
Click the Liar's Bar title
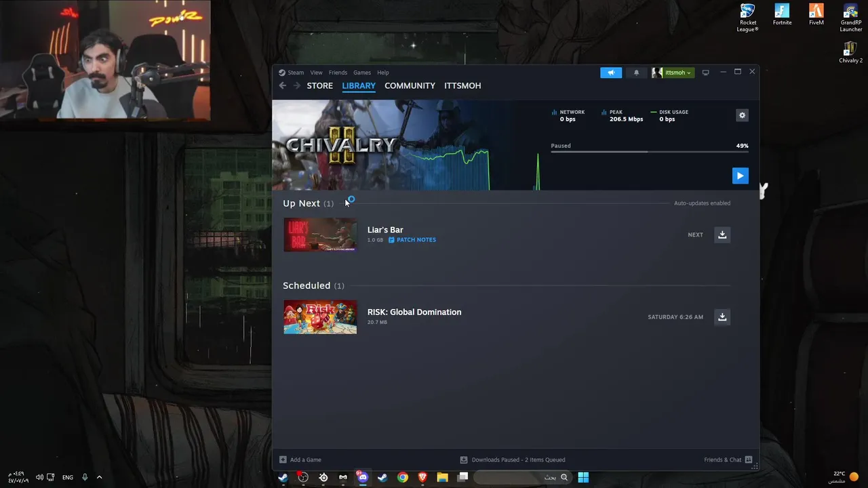(385, 230)
